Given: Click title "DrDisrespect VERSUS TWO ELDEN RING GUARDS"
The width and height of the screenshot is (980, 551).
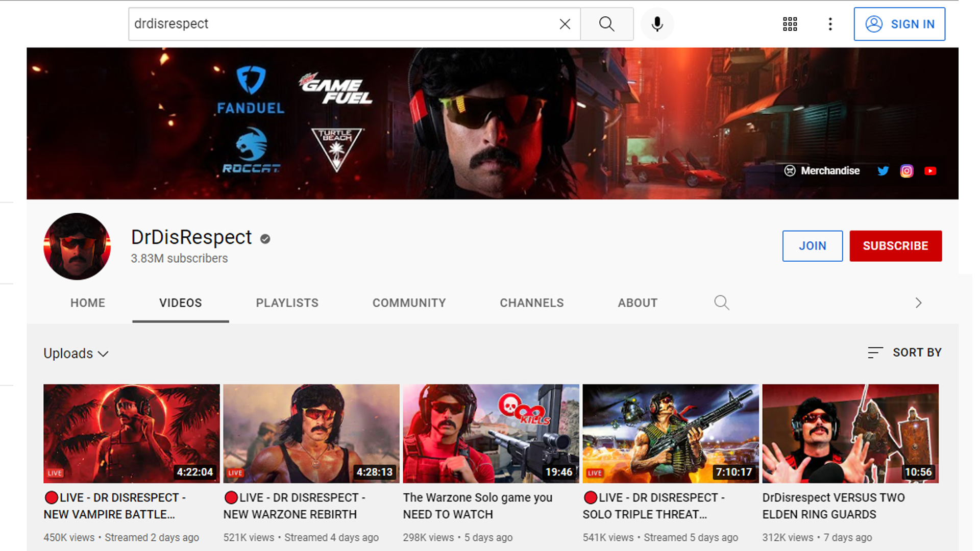Looking at the screenshot, I should (x=834, y=506).
